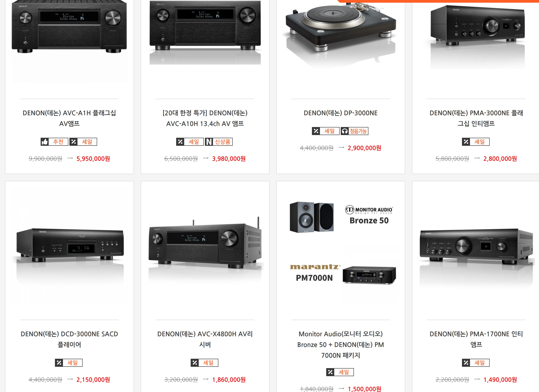Click the percent 세일 badge under AVC-A1H
Viewport: 539px width, 392px height.
[83, 142]
